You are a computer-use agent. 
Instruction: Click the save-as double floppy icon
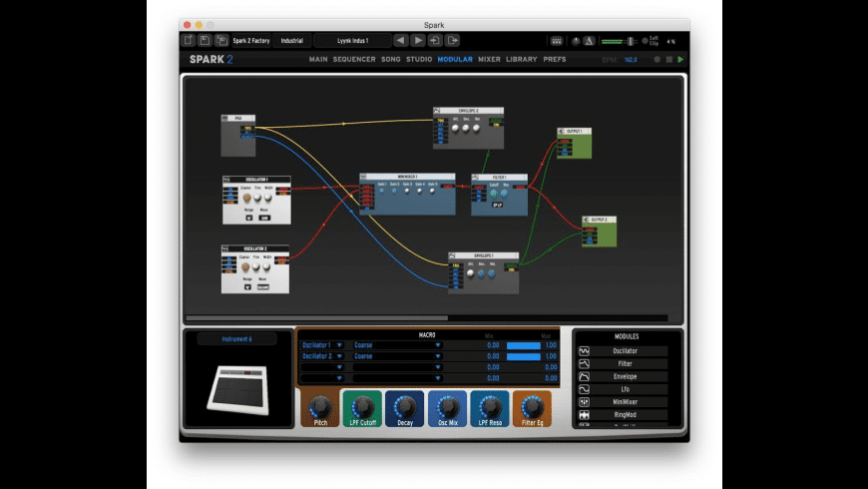pyautogui.click(x=221, y=41)
